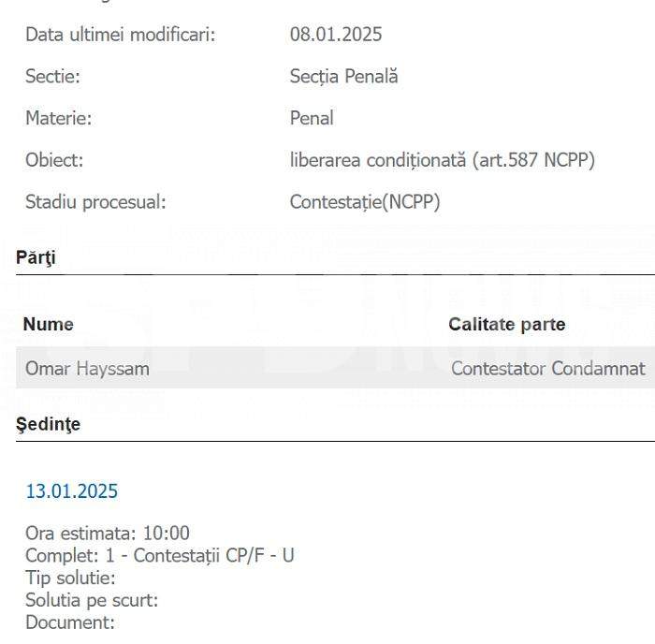This screenshot has width=655, height=644.
Task: Click the Document label
Action: click(70, 622)
